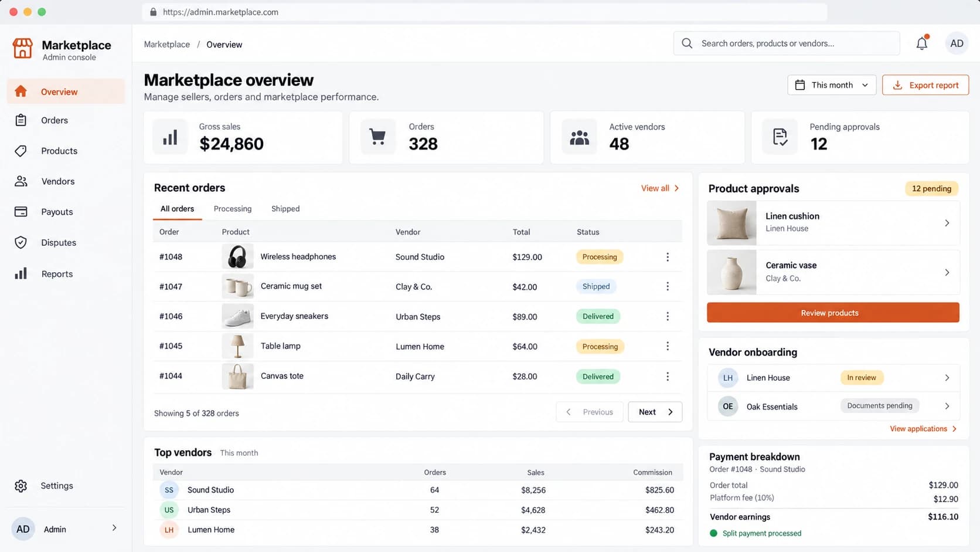Viewport: 980px width, 552px height.
Task: Open View all recent orders link
Action: pos(660,188)
